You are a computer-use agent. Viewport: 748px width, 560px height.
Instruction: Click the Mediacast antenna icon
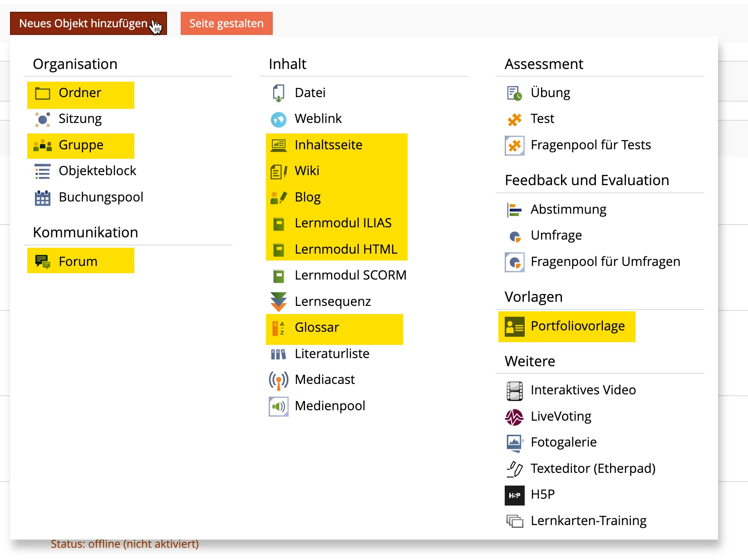coord(278,380)
